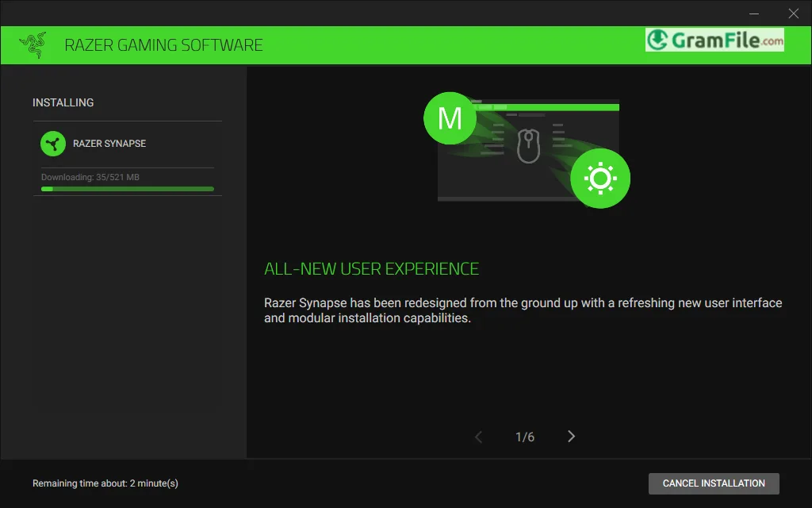Click the Razer Synapse description paragraph
Image resolution: width=812 pixels, height=508 pixels.
pyautogui.click(x=523, y=310)
